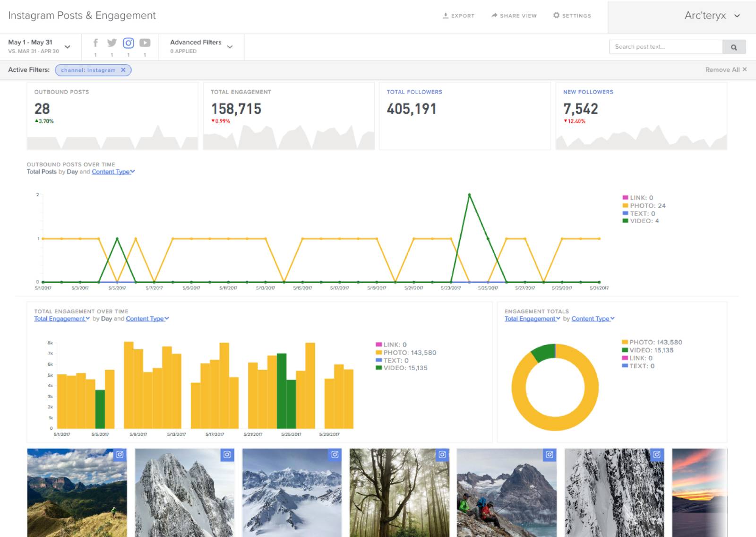This screenshot has height=537, width=756.
Task: Toggle the Instagram channel filter icon
Action: coord(129,43)
